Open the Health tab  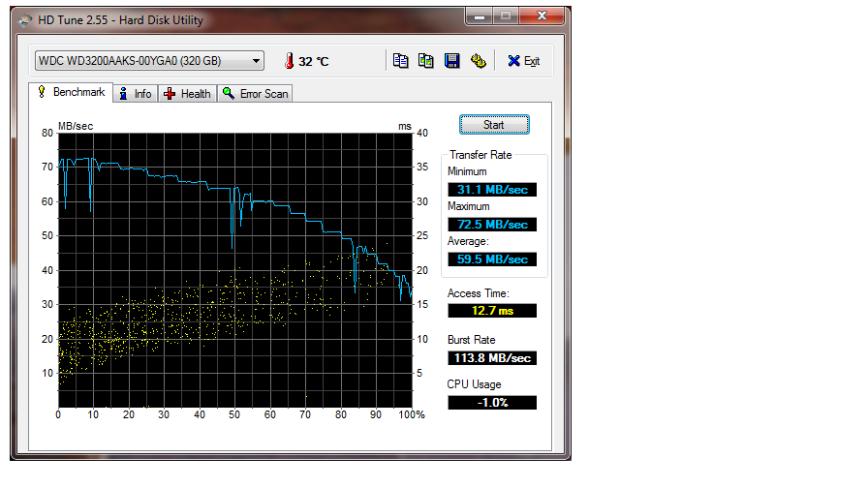(x=187, y=94)
